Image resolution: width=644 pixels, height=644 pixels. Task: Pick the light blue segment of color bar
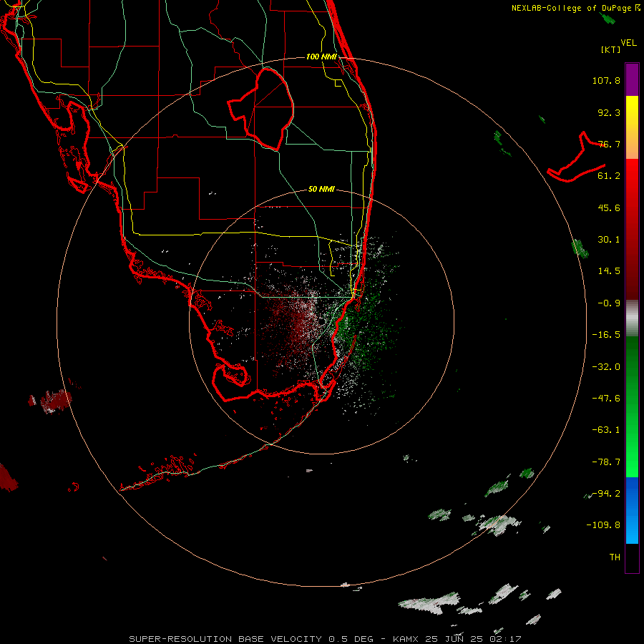click(632, 530)
